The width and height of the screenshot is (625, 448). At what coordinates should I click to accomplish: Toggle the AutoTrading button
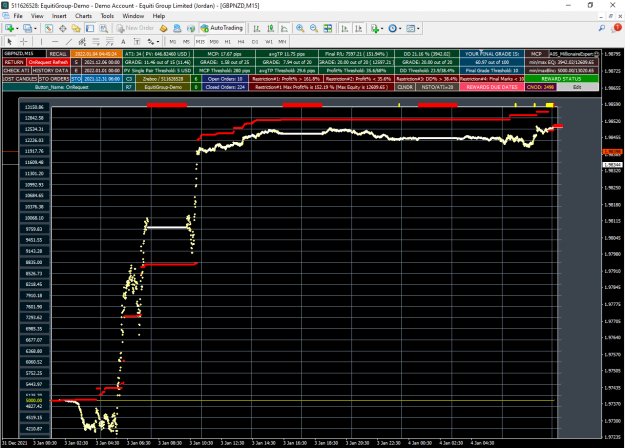(x=222, y=28)
